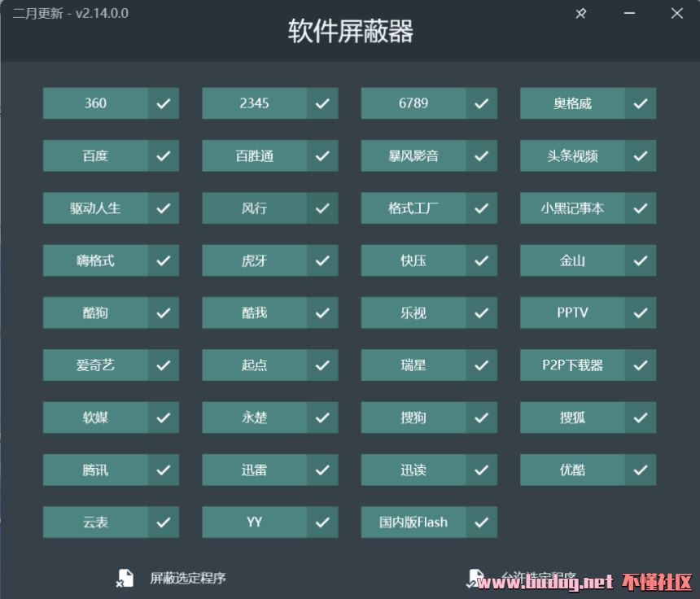Click the 2345 label button
The image size is (700, 599).
click(254, 103)
